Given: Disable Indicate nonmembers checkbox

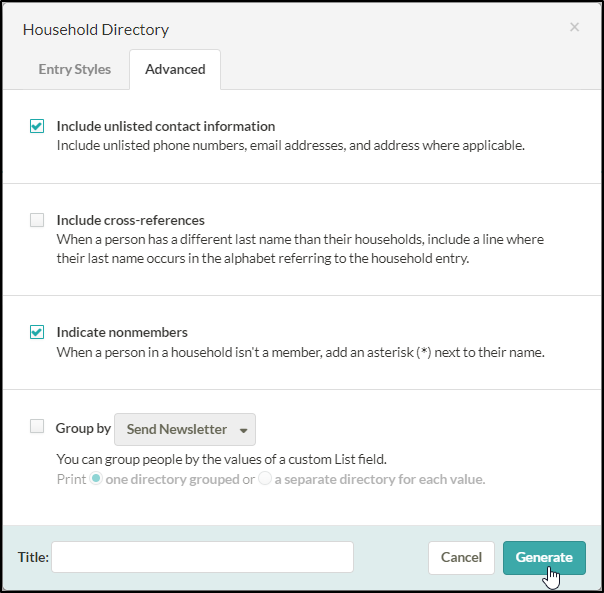Looking at the screenshot, I should pos(37,332).
